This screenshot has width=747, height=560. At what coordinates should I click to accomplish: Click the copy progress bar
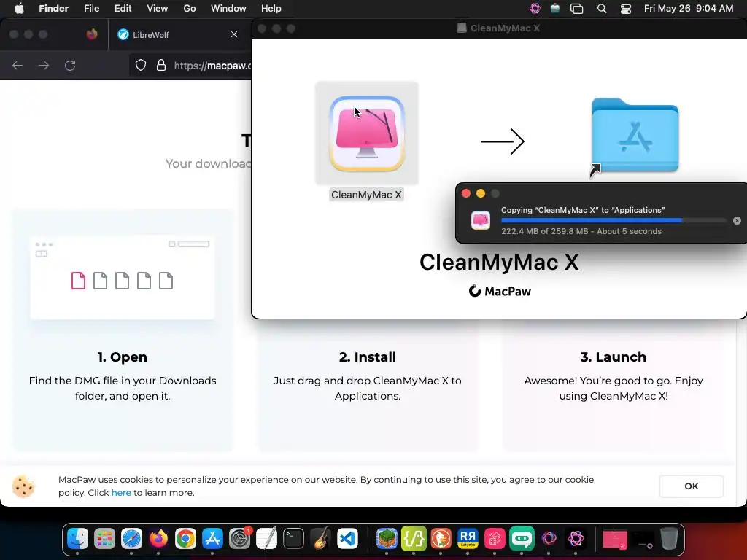coord(613,220)
